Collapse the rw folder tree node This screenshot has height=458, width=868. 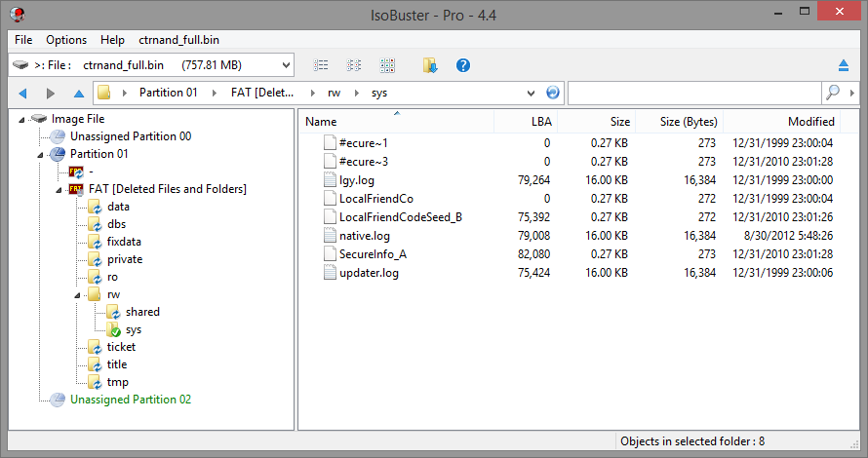pos(77,295)
